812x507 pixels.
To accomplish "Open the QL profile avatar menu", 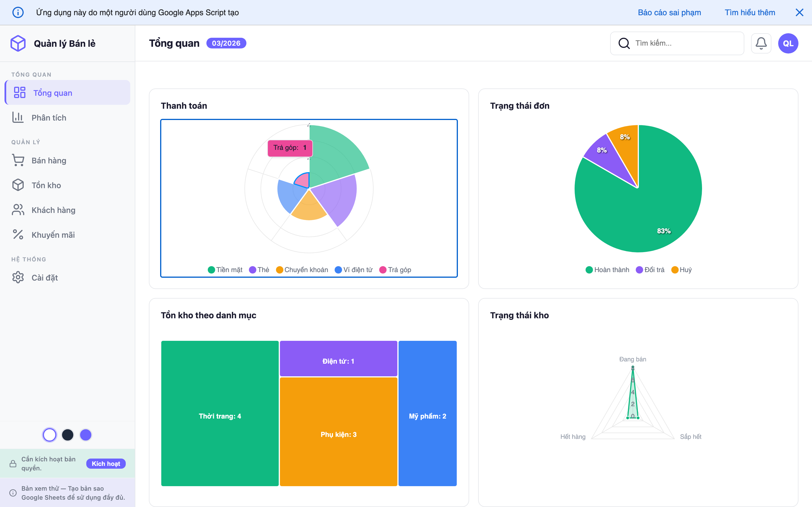I will point(788,43).
